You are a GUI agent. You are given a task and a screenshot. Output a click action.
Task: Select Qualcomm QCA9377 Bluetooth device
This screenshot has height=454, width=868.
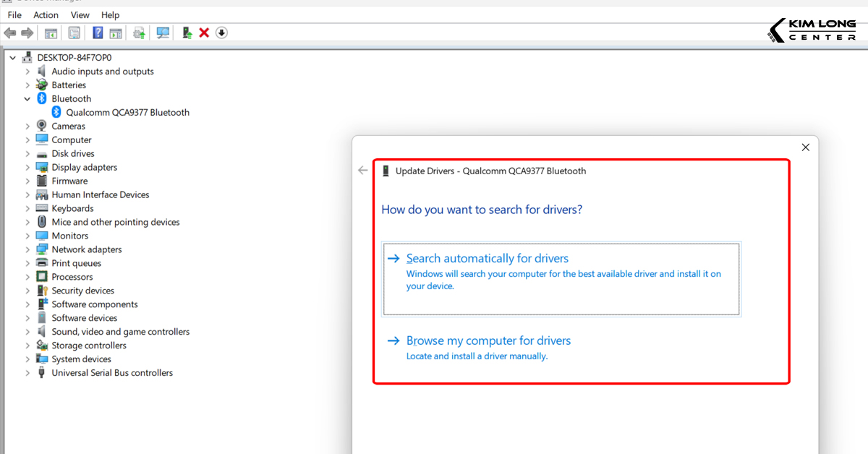point(127,113)
